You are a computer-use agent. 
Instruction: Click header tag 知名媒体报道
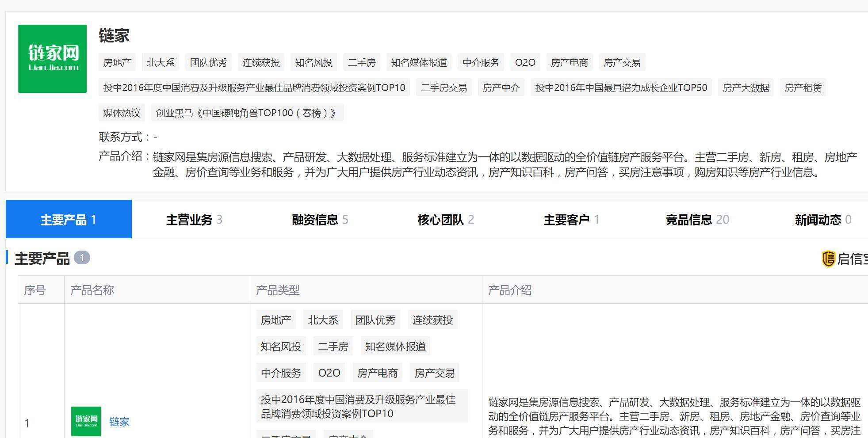[419, 62]
